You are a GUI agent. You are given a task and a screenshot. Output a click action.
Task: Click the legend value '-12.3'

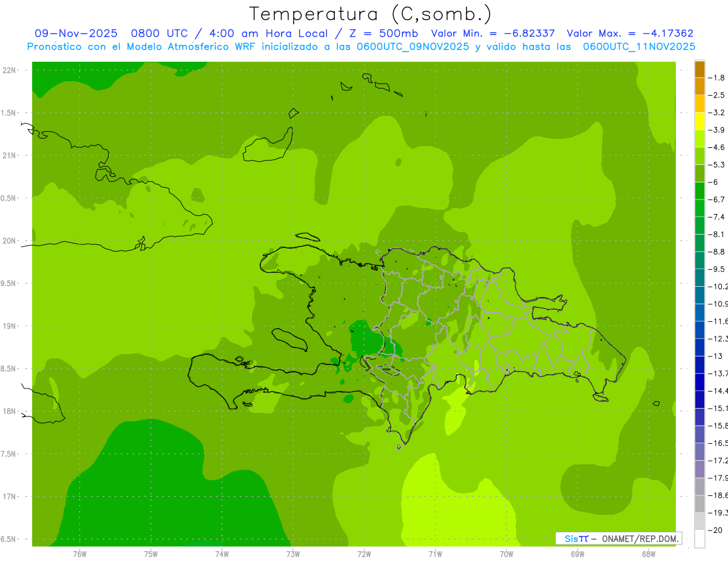click(x=718, y=339)
